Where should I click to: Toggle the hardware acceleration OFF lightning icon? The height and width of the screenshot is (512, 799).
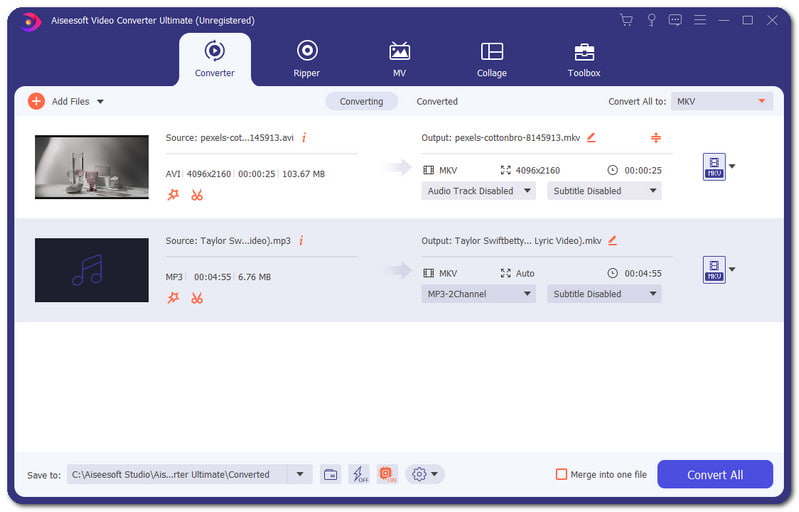point(359,474)
